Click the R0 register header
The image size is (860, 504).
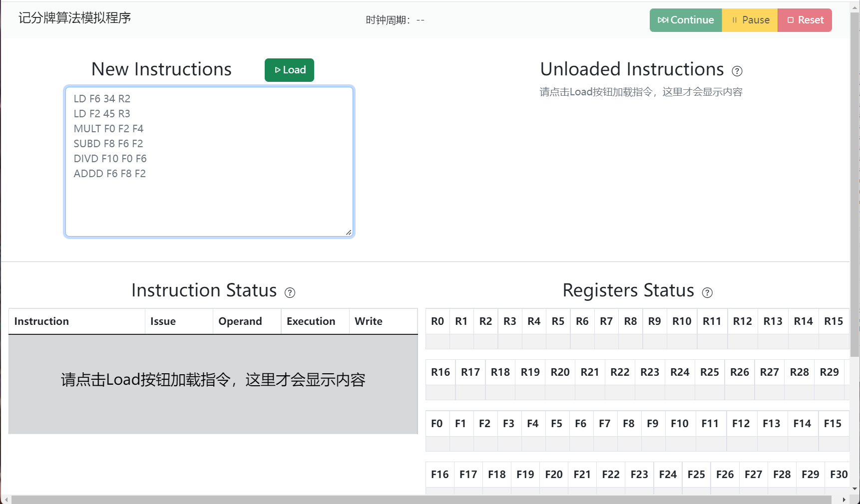click(437, 321)
